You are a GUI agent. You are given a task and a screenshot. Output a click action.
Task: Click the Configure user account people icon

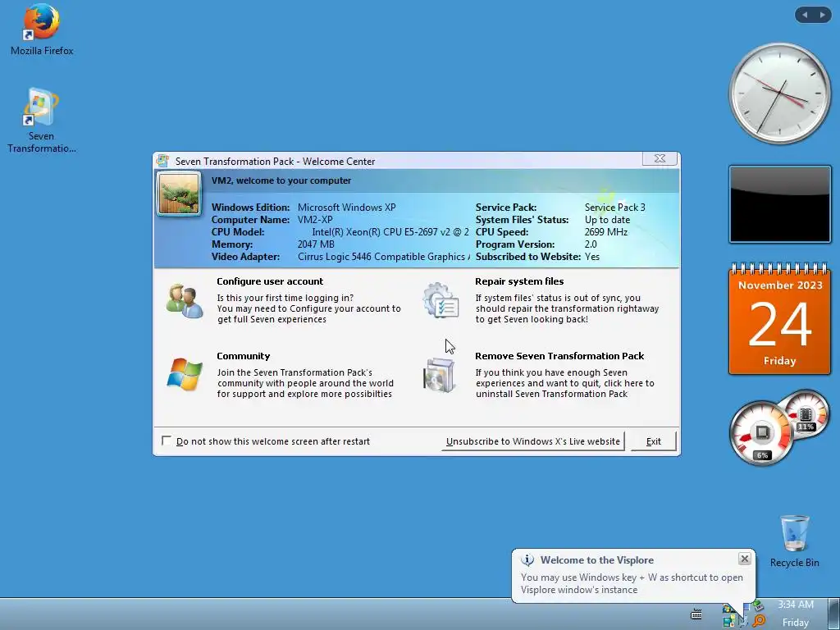click(185, 302)
